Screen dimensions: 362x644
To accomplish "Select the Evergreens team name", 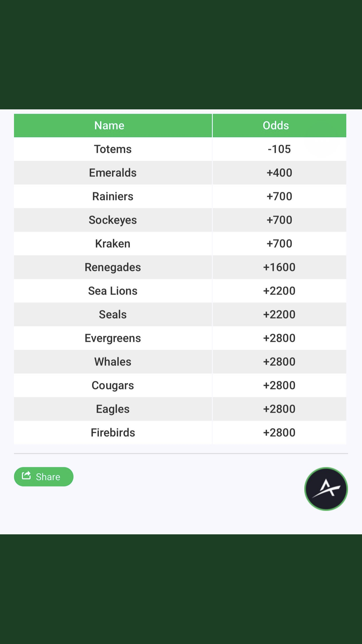I will point(113,338).
